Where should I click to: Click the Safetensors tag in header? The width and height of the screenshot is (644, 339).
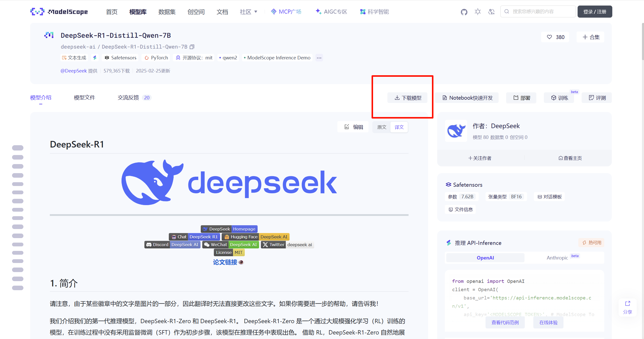pos(120,58)
